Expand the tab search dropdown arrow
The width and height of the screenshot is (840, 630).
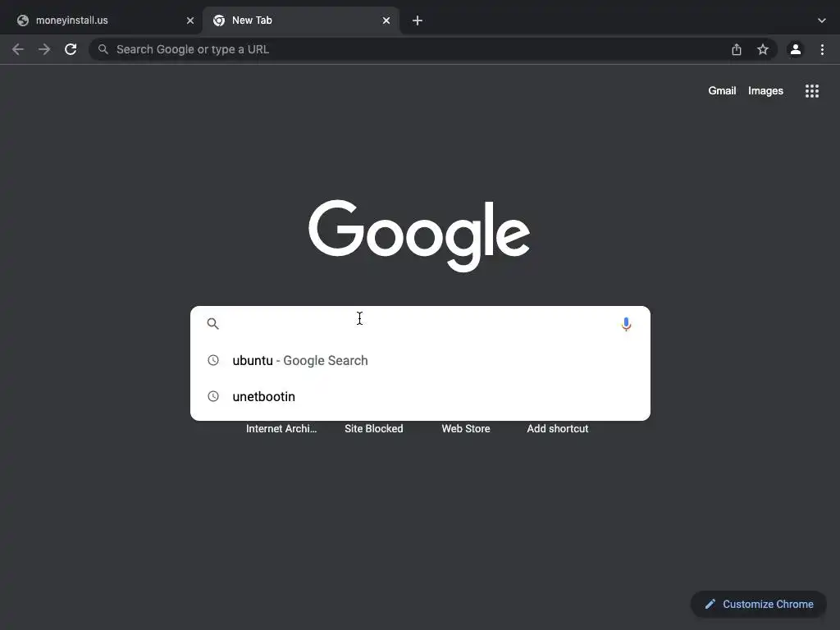pyautogui.click(x=822, y=21)
